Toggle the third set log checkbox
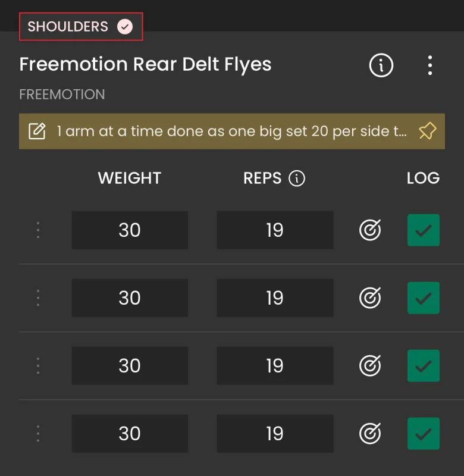 424,366
